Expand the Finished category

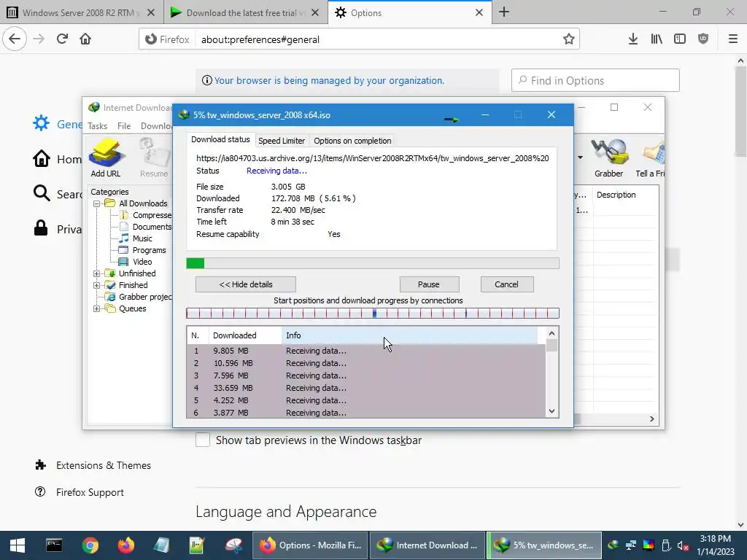click(x=97, y=285)
